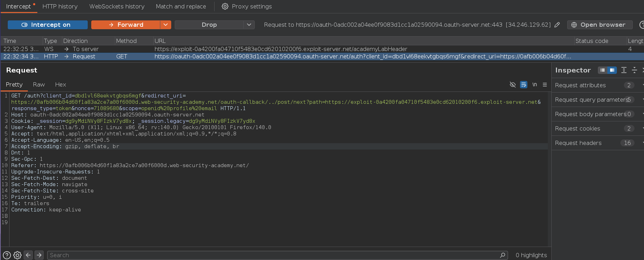Expand Request headers section

point(597,143)
